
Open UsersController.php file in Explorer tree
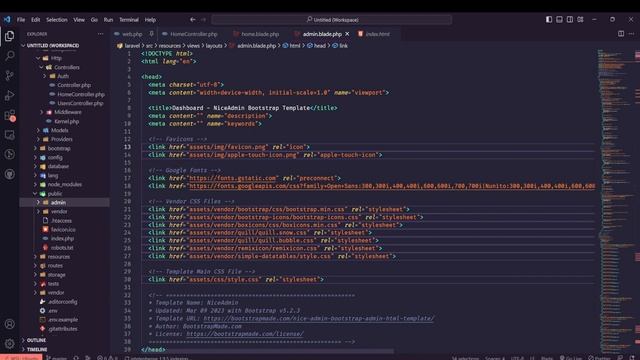[80, 103]
